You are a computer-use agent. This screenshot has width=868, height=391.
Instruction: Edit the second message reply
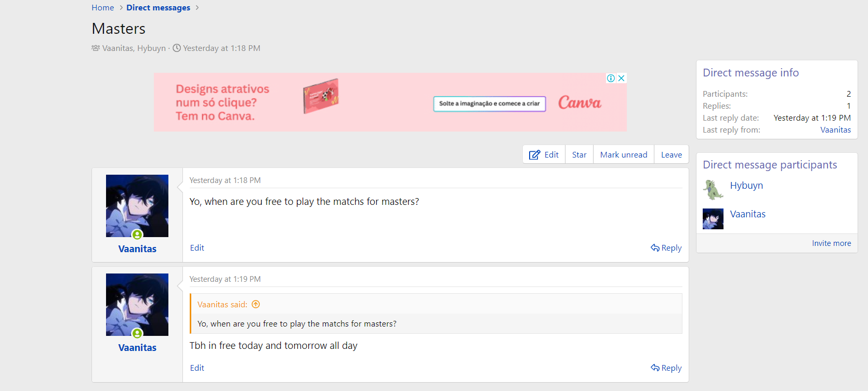[197, 368]
